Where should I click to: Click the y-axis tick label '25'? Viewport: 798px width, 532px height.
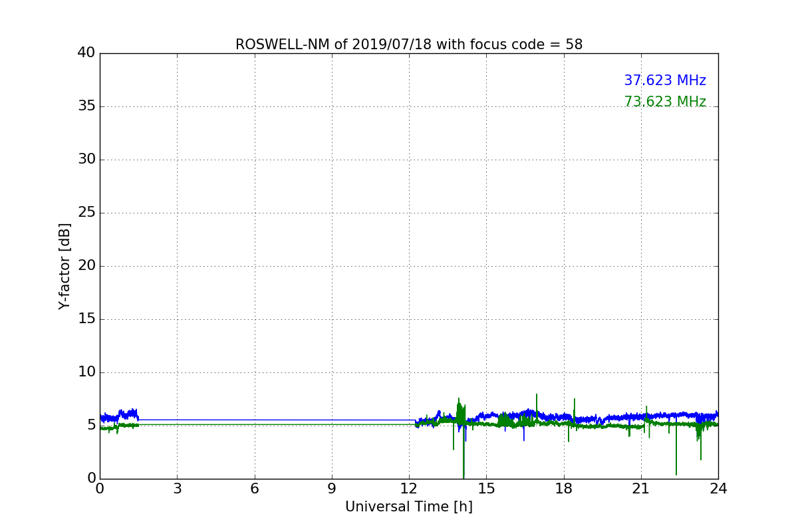click(86, 212)
